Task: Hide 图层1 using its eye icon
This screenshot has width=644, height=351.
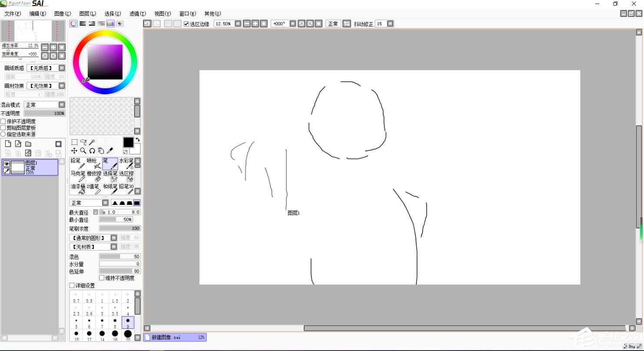Action: tap(7, 164)
